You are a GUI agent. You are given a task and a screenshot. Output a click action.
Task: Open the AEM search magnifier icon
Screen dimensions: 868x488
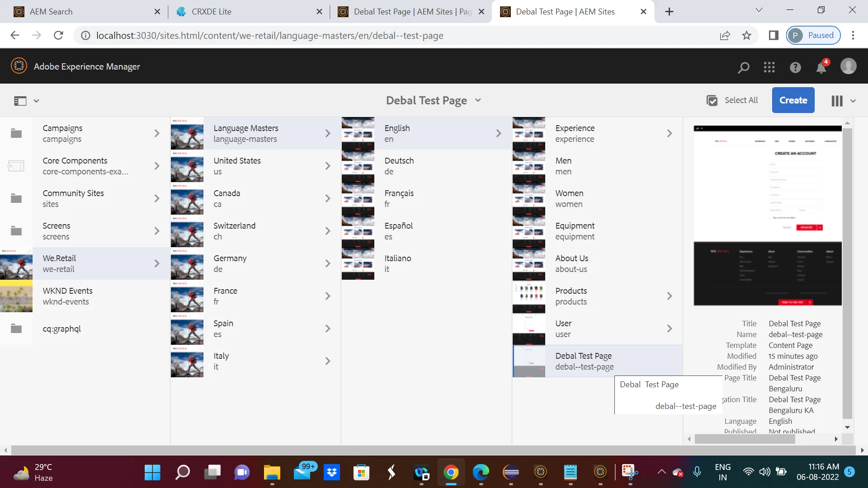click(x=743, y=67)
